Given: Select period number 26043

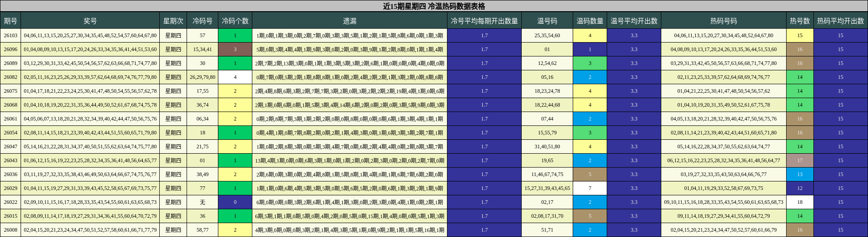Looking at the screenshot, I should 11,160.
